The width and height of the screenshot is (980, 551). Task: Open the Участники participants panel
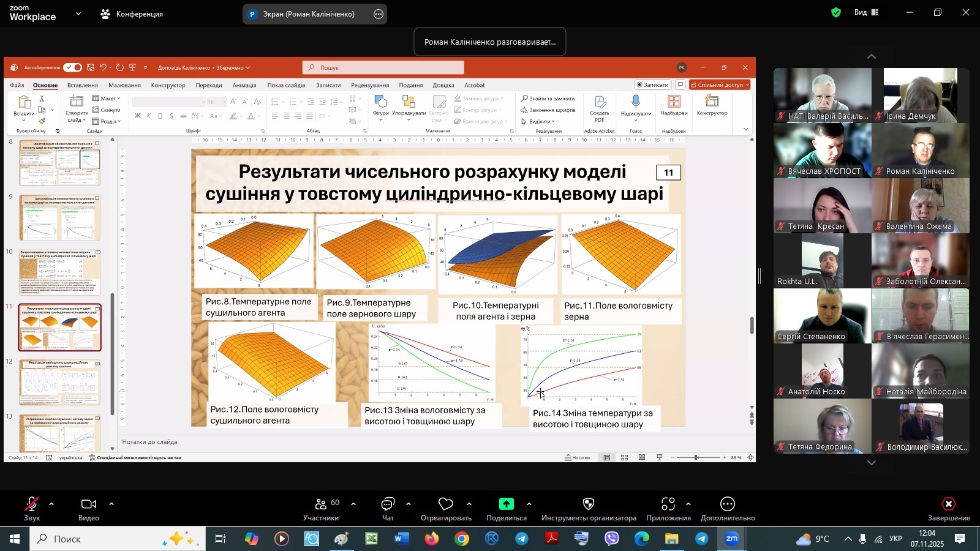pyautogui.click(x=321, y=504)
